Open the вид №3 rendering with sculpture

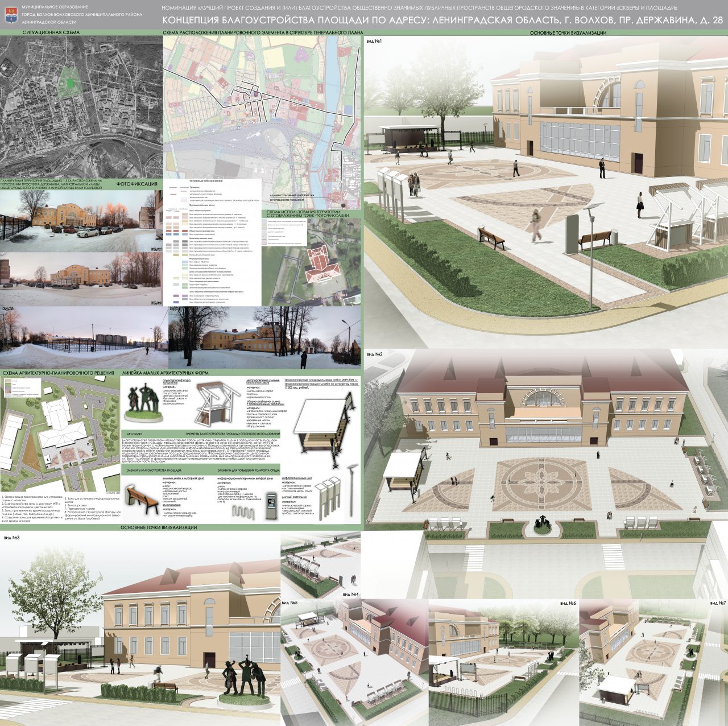pyautogui.click(x=140, y=629)
